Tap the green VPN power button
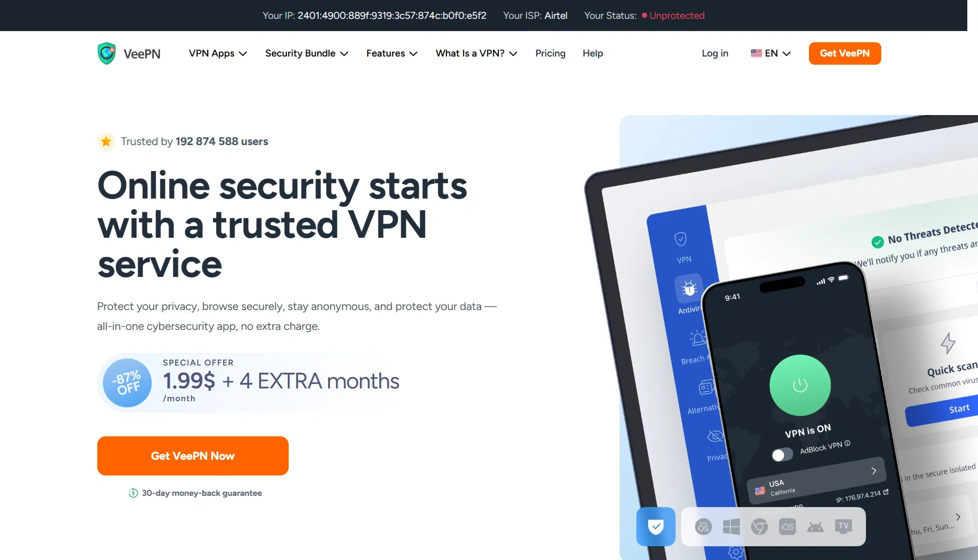Screen dimensions: 978x560 tap(800, 385)
